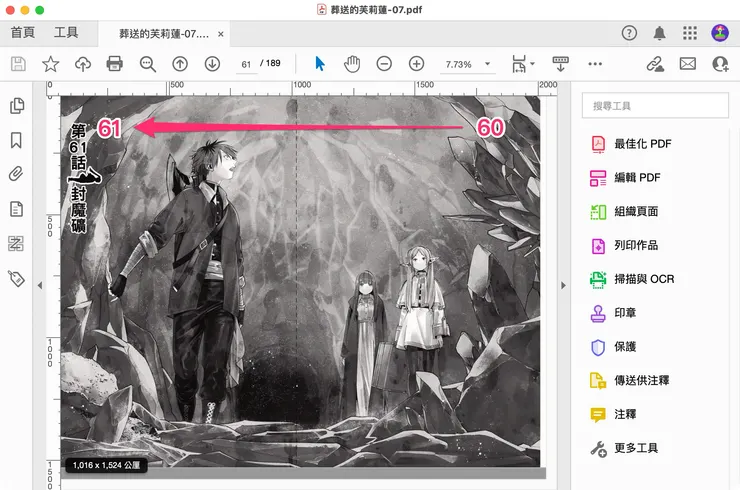740x490 pixels.
Task: Open 掃描與 OCR tool
Action: (x=643, y=279)
